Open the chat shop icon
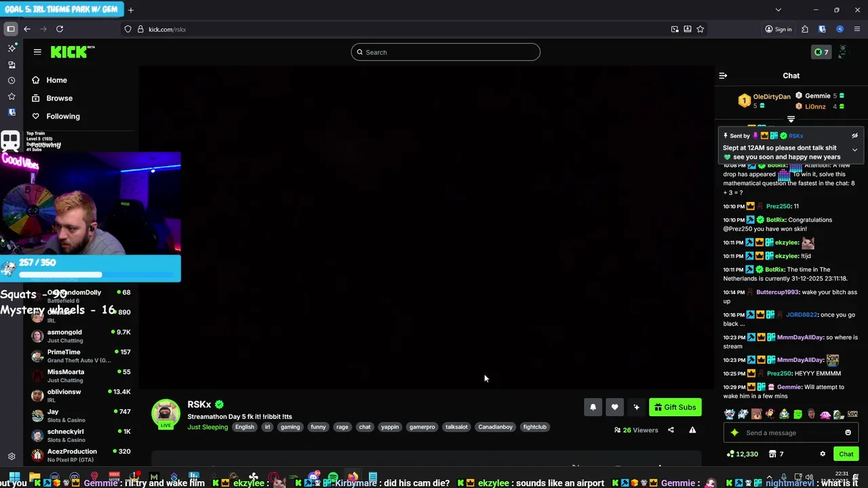Screen dimensions: 868x488 [771, 454]
